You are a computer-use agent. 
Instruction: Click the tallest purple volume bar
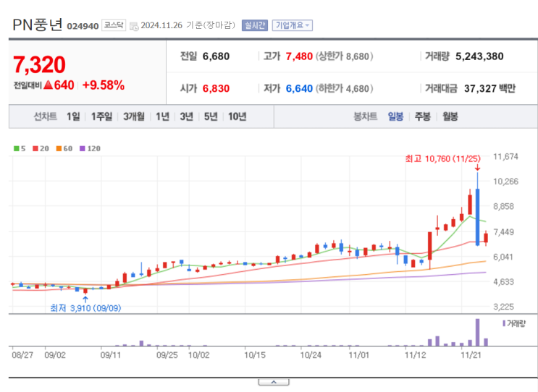tap(477, 333)
